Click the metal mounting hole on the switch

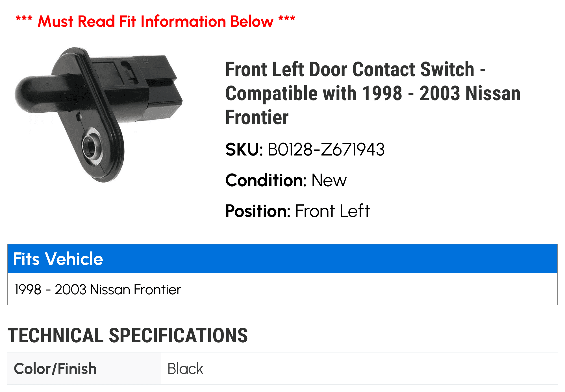pos(90,146)
